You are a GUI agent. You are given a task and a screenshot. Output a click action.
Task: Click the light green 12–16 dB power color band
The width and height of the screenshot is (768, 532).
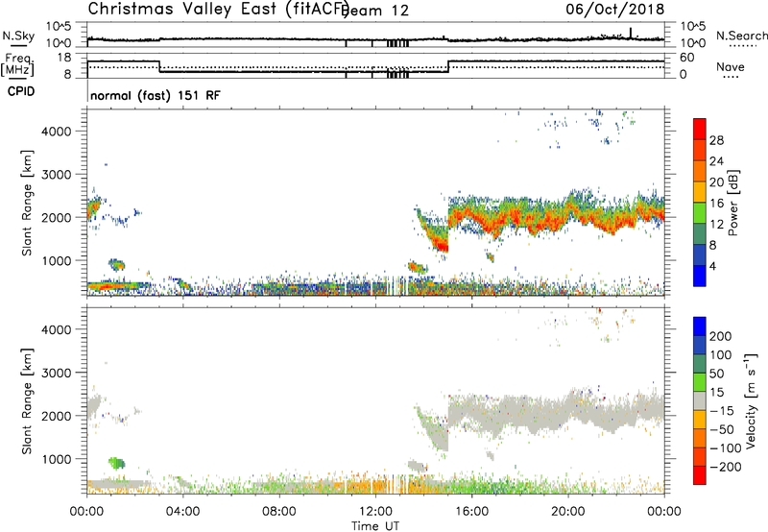coord(700,213)
